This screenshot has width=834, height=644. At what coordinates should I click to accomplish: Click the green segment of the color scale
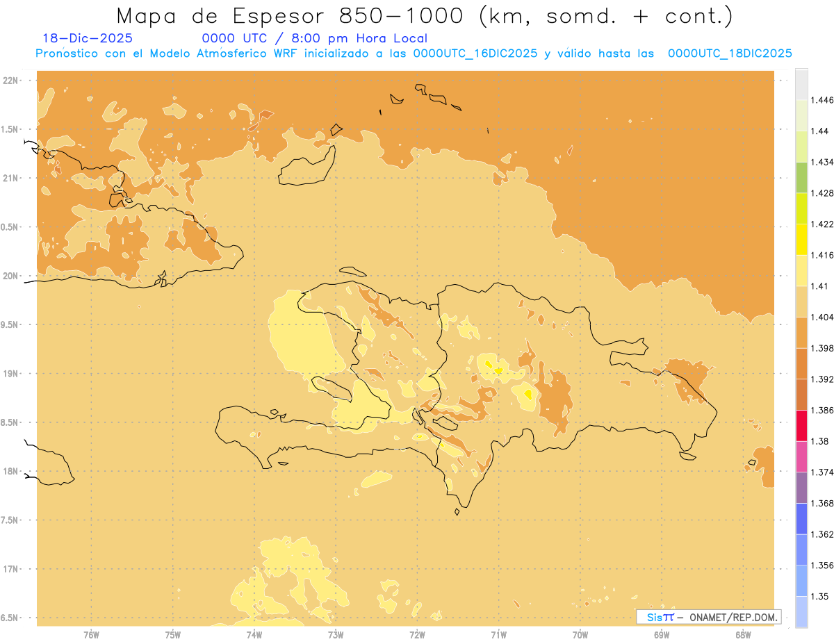coord(801,177)
